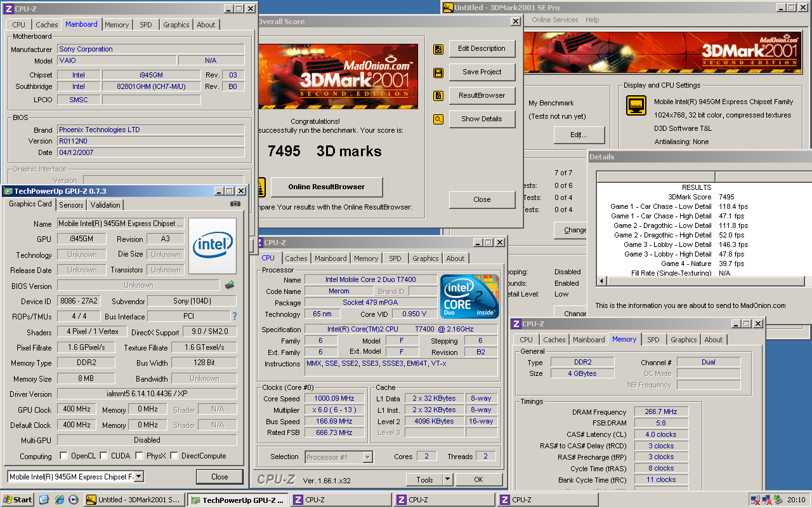
Task: Open the Validation tab in GPU-Z
Action: point(105,205)
